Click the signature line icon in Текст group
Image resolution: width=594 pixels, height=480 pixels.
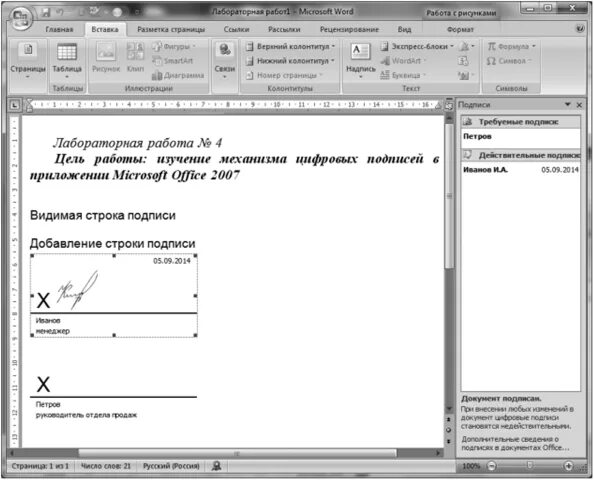click(466, 47)
